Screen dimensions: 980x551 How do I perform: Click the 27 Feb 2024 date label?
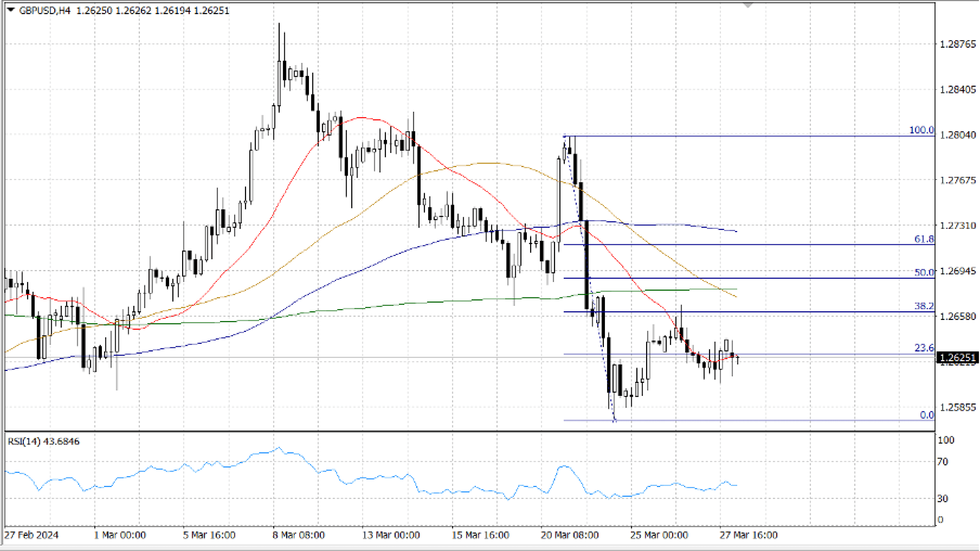[x=31, y=535]
